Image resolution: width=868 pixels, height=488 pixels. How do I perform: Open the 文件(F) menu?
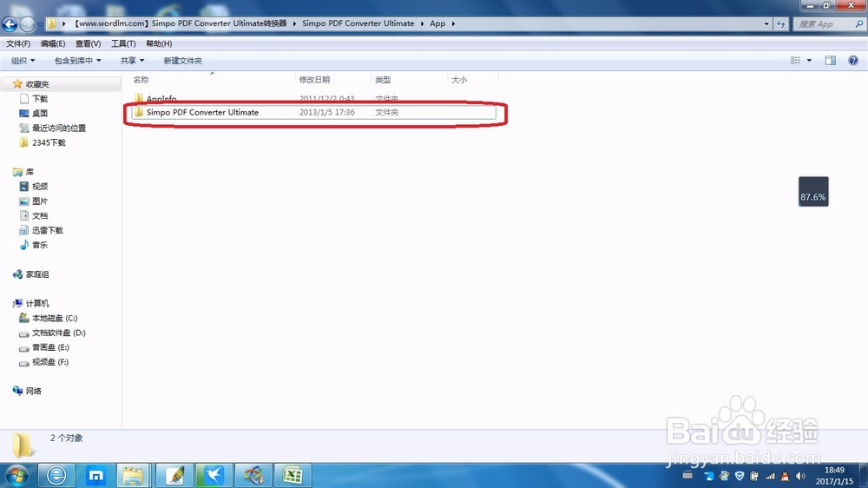(18, 43)
